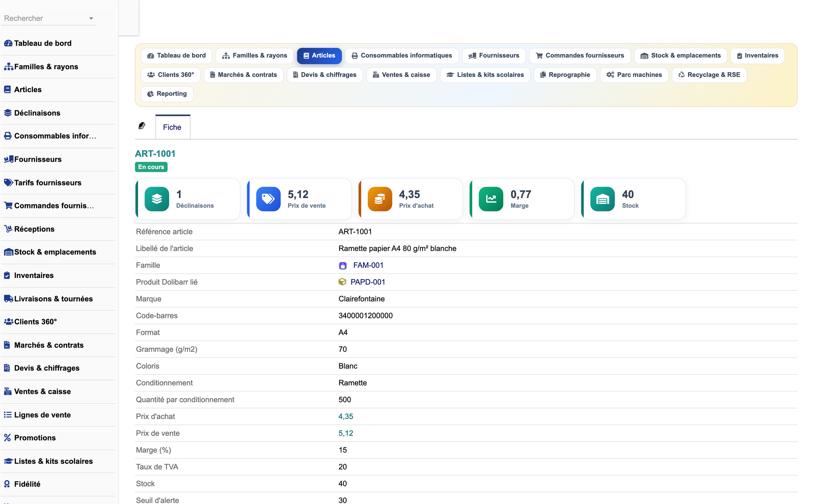Click the Familles & rayons sidebar hierarchy icon
This screenshot has width=815, height=504.
[8, 67]
